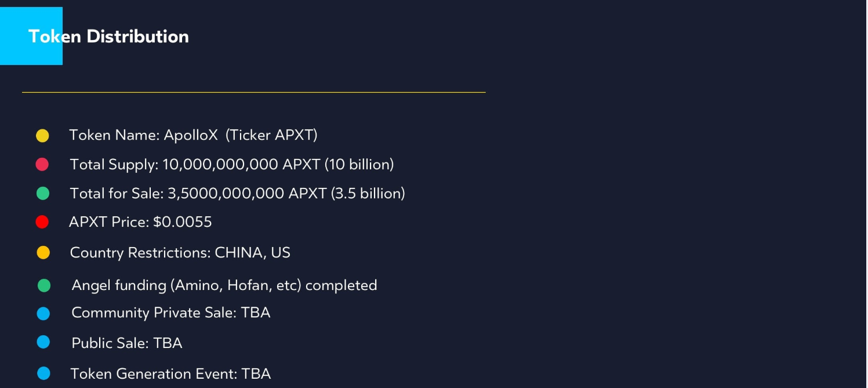Click the blue bullet beside Token Generation Event
Image resolution: width=868 pixels, height=388 pixels.
(x=44, y=374)
